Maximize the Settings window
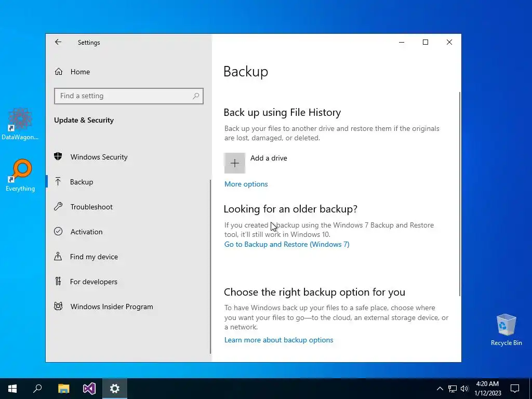The height and width of the screenshot is (399, 532). tap(425, 42)
